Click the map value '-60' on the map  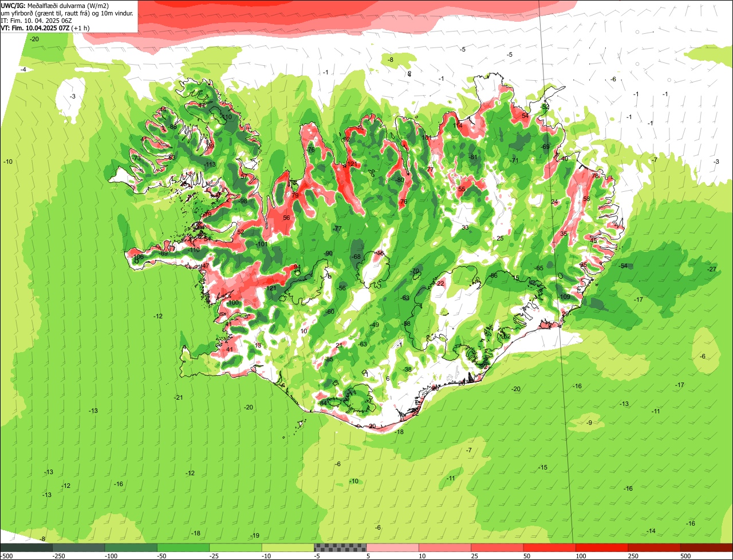pyautogui.click(x=329, y=311)
